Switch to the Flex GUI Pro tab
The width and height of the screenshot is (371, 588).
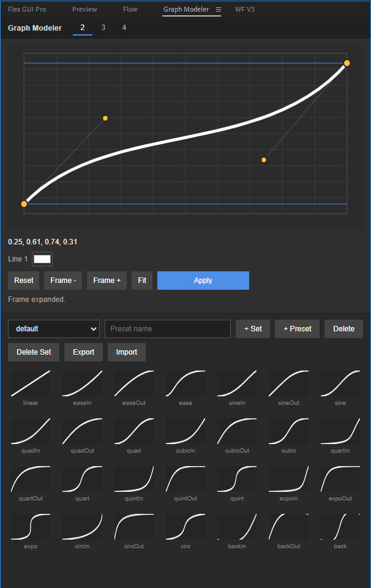pyautogui.click(x=27, y=9)
